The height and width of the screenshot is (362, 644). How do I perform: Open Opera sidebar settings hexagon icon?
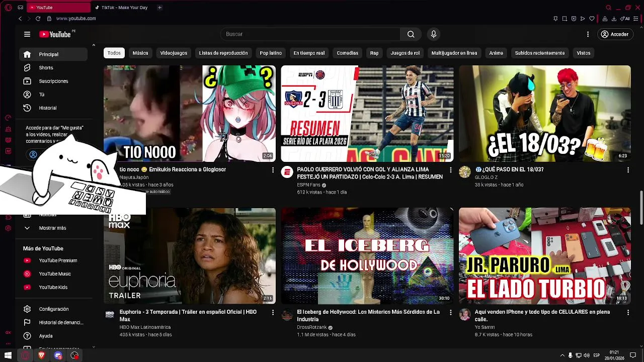pos(8,228)
